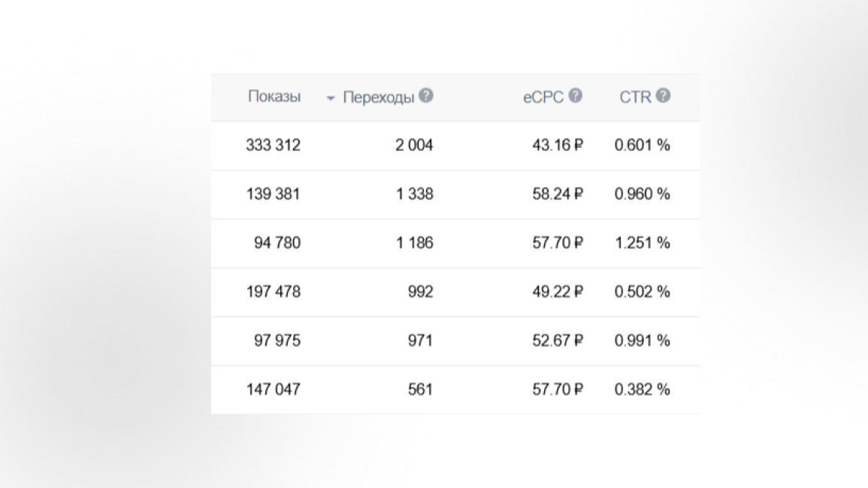The width and height of the screenshot is (868, 488).
Task: Click the 1.251 % CTR value
Action: [x=642, y=243]
